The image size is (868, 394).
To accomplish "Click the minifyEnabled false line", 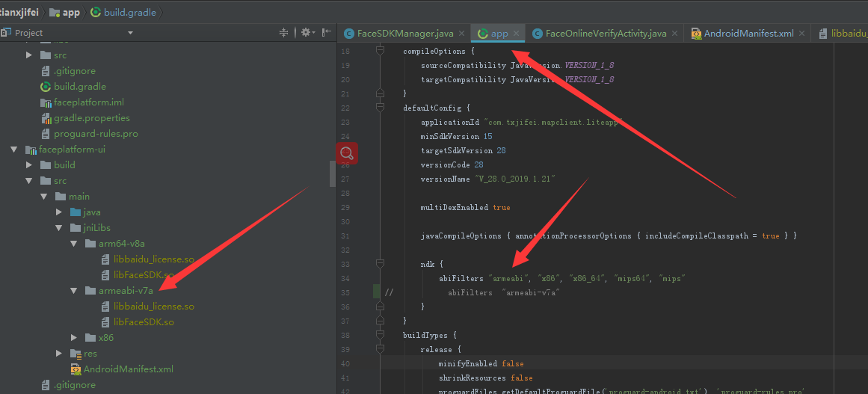I will (481, 363).
